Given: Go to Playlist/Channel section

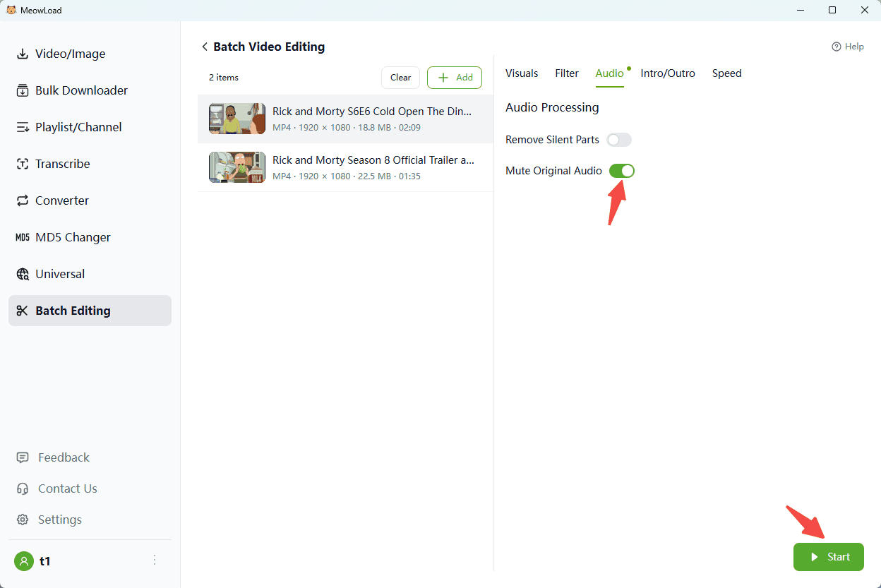Looking at the screenshot, I should pos(78,127).
